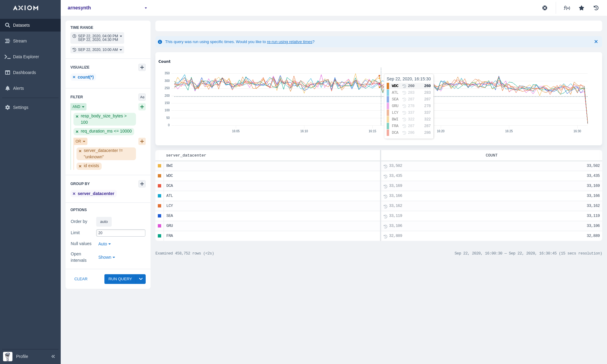Open the Null values Auto dropdown
The width and height of the screenshot is (607, 364).
[x=104, y=244]
